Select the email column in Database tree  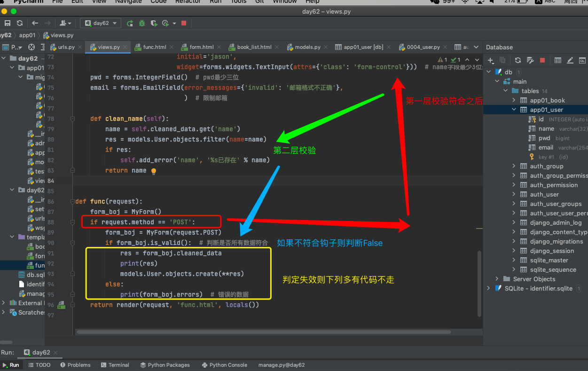(x=546, y=147)
